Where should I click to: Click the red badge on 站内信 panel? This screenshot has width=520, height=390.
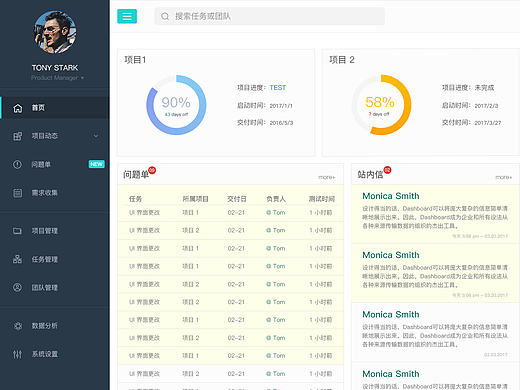387,170
